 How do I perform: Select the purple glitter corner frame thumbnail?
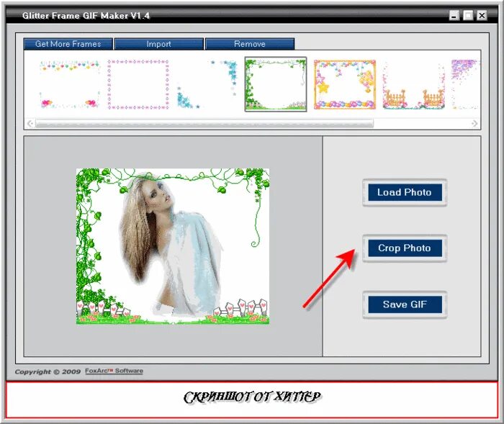(466, 84)
